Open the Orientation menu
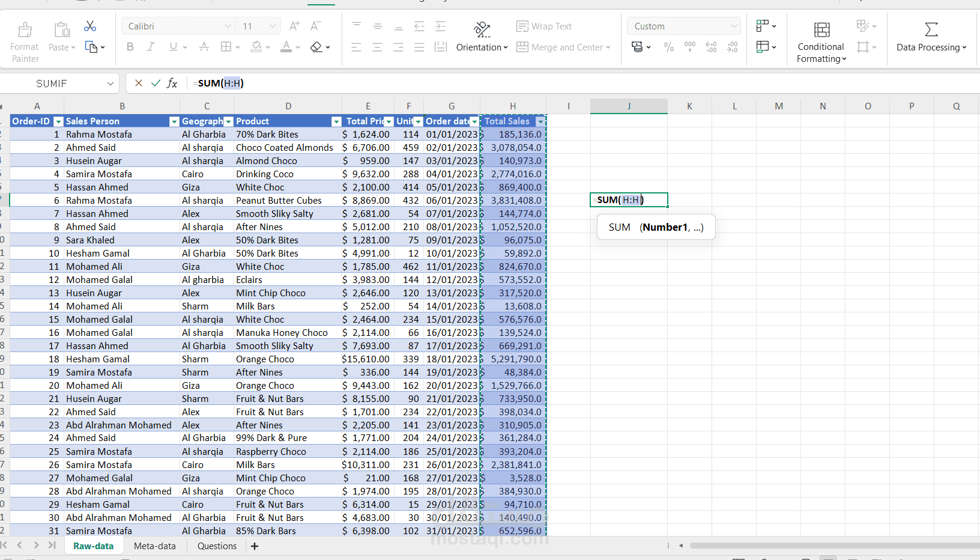Screen dimensions: 980x560 [x=482, y=37]
